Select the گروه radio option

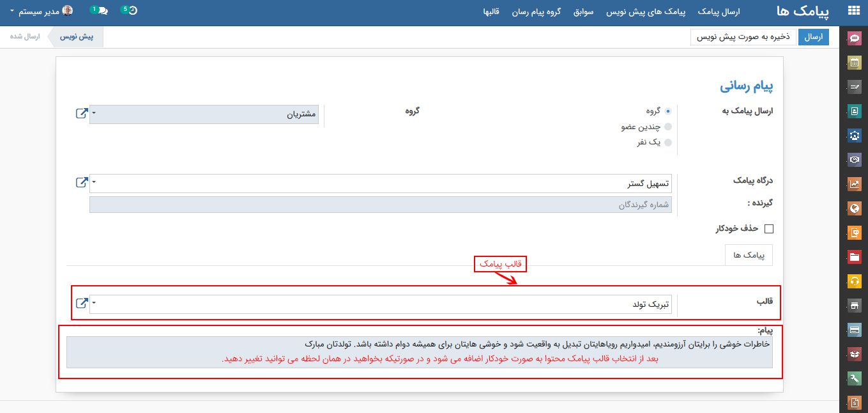pos(668,111)
